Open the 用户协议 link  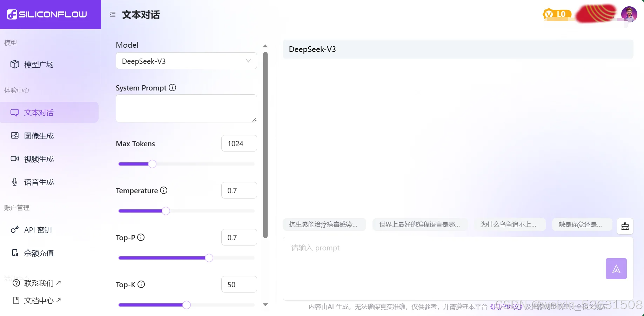pos(506,307)
